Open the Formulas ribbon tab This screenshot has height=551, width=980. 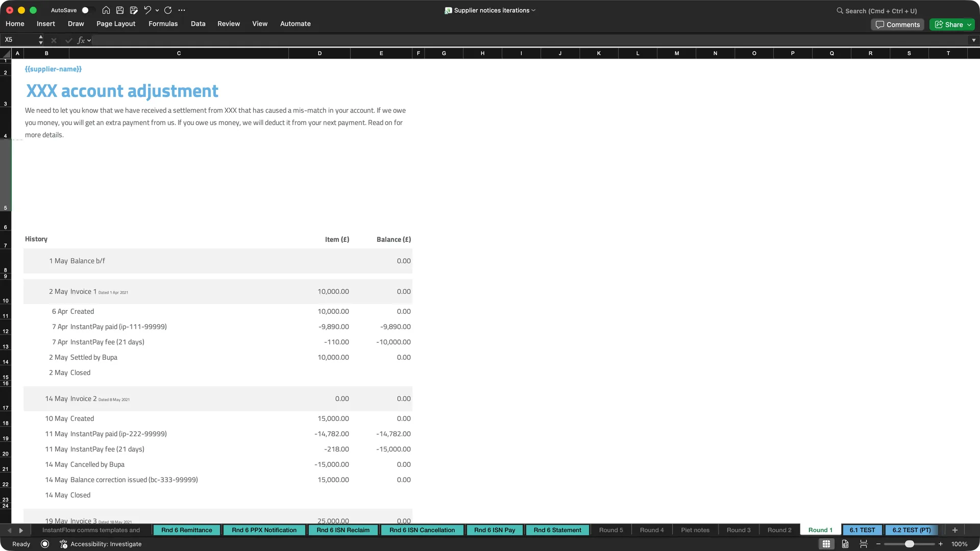point(163,23)
